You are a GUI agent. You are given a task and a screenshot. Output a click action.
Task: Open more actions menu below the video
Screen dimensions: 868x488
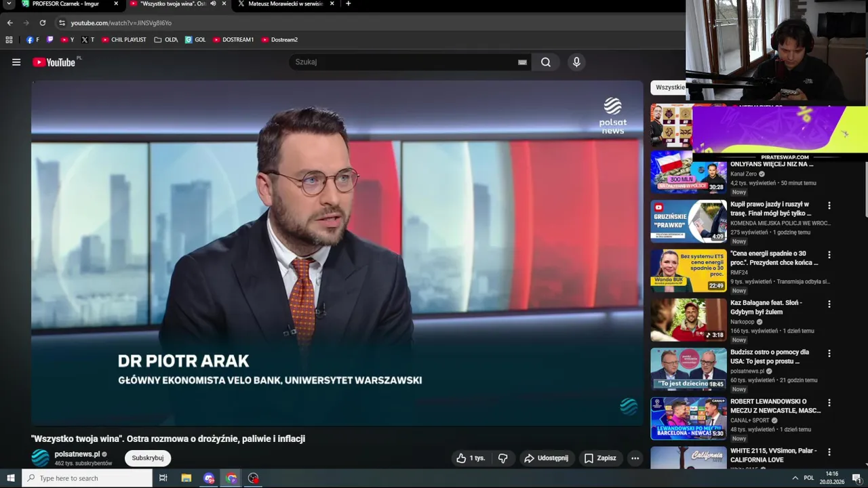point(635,458)
